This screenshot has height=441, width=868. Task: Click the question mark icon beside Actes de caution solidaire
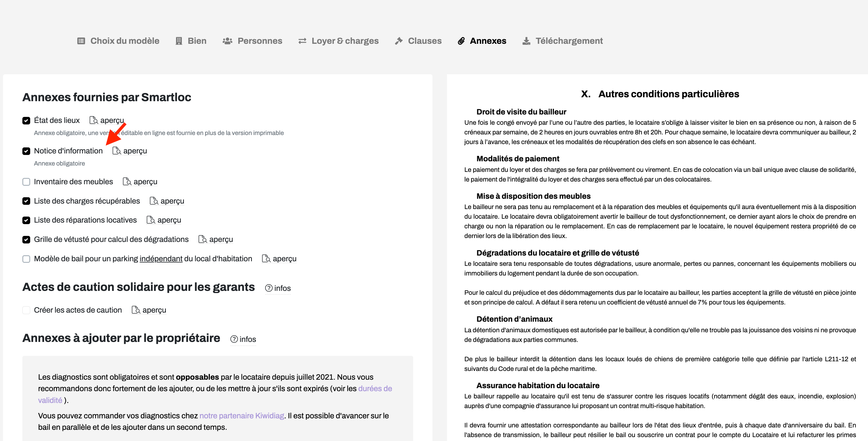(268, 288)
